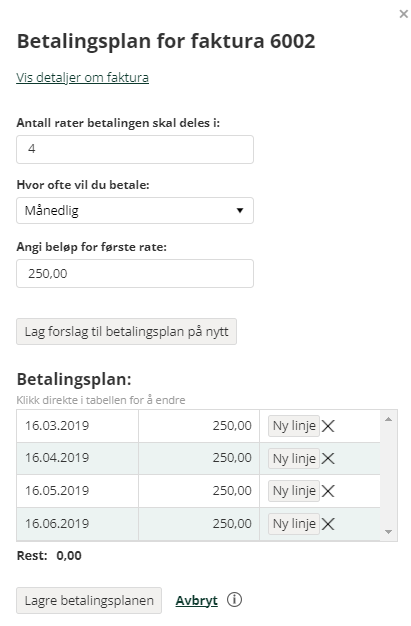This screenshot has width=411, height=626.
Task: Delete the 16.05.2019 installment with X
Action: coord(328,491)
